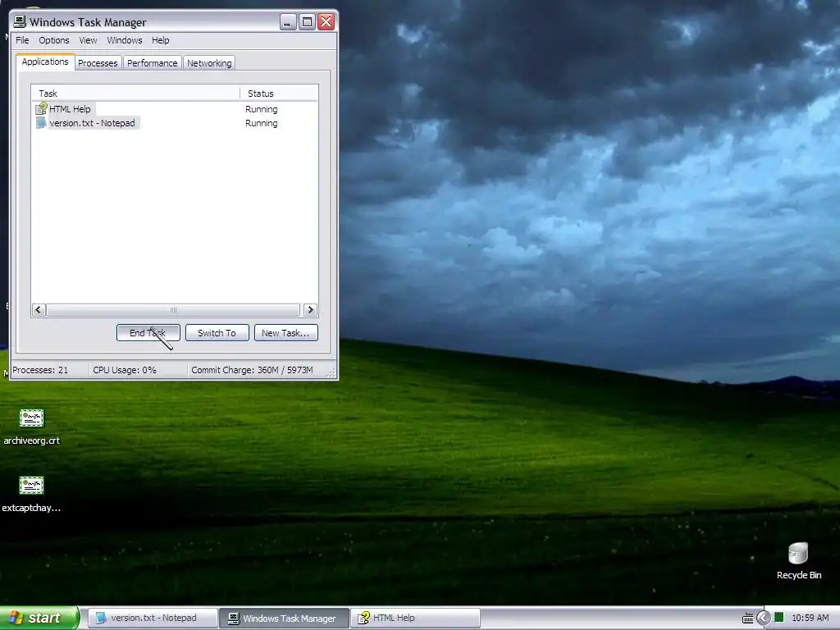Click the left arrow of horizontal scrollbar
The height and width of the screenshot is (630, 840).
[x=39, y=309]
